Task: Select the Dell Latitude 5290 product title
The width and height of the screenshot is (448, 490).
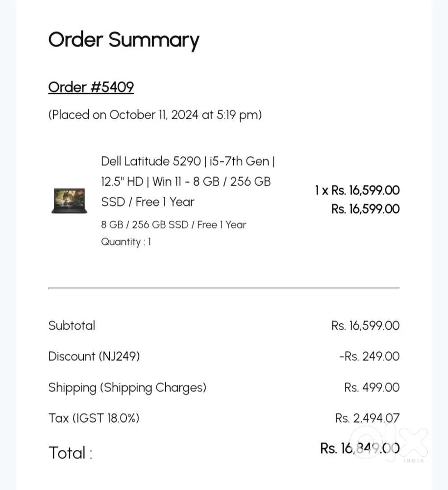Action: 185,181
